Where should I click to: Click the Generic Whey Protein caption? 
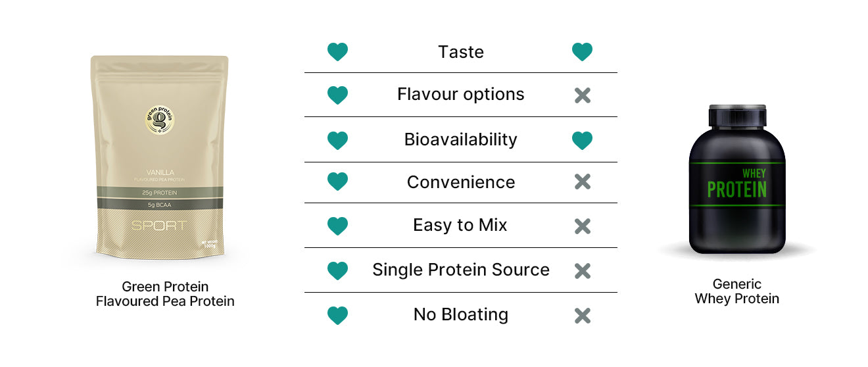pyautogui.click(x=736, y=291)
